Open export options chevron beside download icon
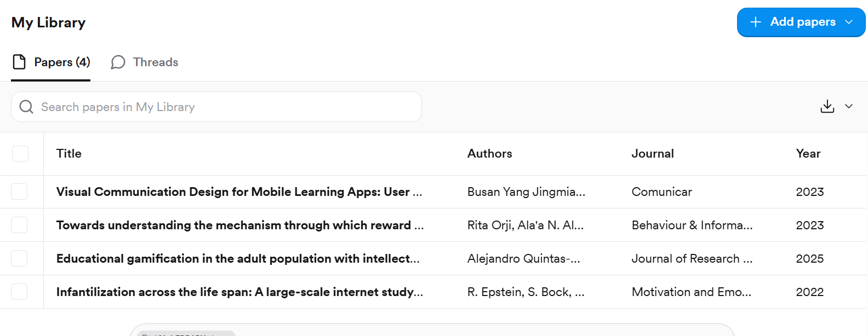 [849, 106]
